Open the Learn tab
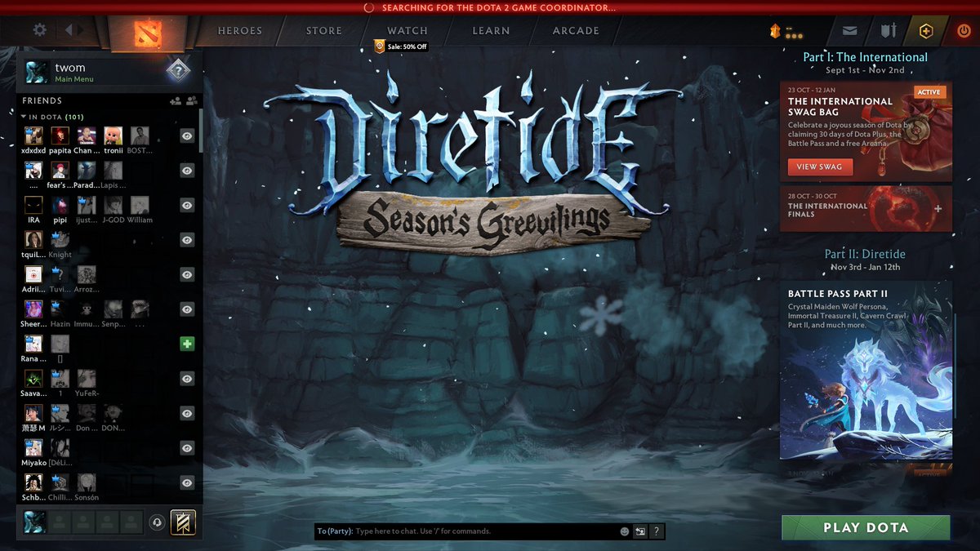Viewport: 980px width, 551px height. click(x=491, y=31)
